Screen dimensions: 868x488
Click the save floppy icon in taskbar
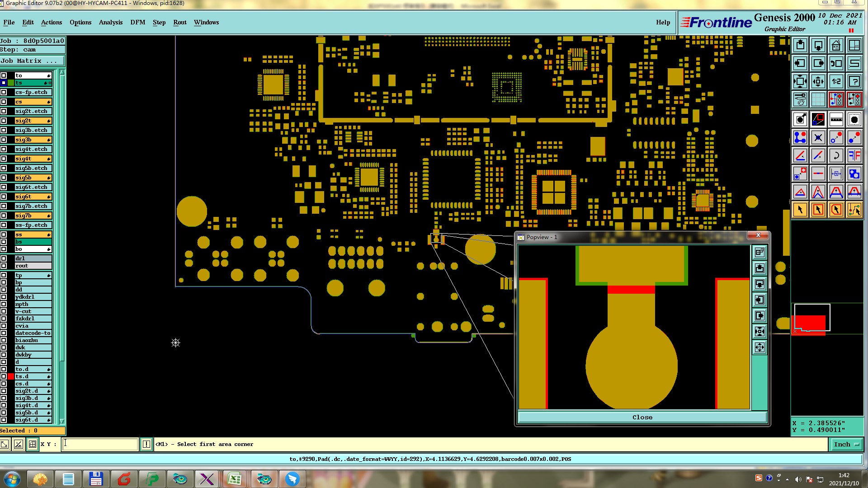96,479
